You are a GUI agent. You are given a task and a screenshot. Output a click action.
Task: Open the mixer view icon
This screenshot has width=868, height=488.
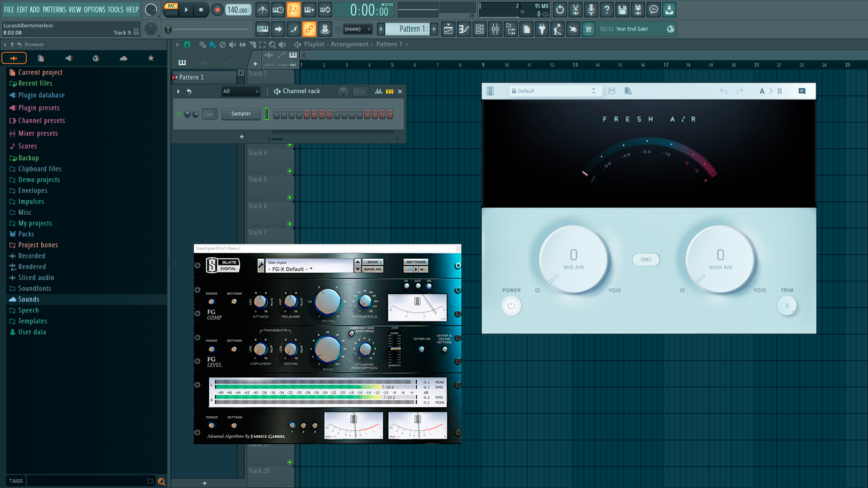click(x=495, y=29)
